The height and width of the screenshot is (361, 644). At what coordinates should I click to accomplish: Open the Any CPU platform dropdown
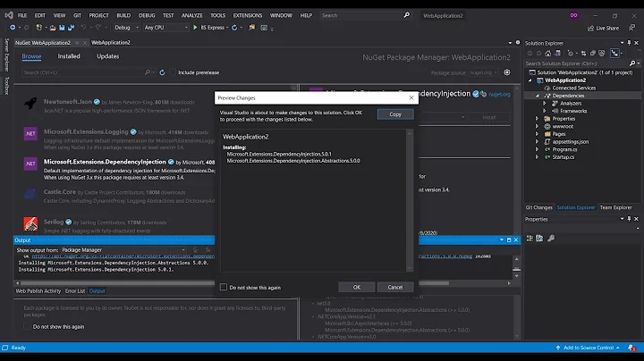166,28
